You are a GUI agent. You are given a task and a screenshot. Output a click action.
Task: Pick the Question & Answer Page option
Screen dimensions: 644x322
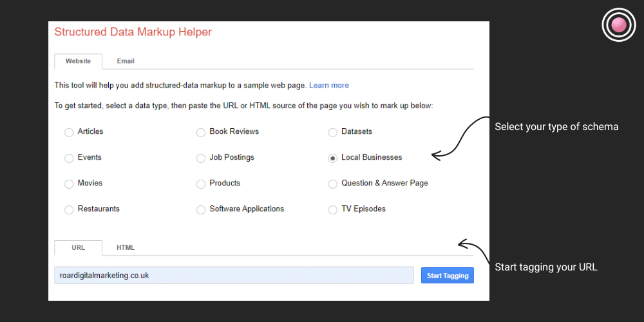(x=333, y=184)
